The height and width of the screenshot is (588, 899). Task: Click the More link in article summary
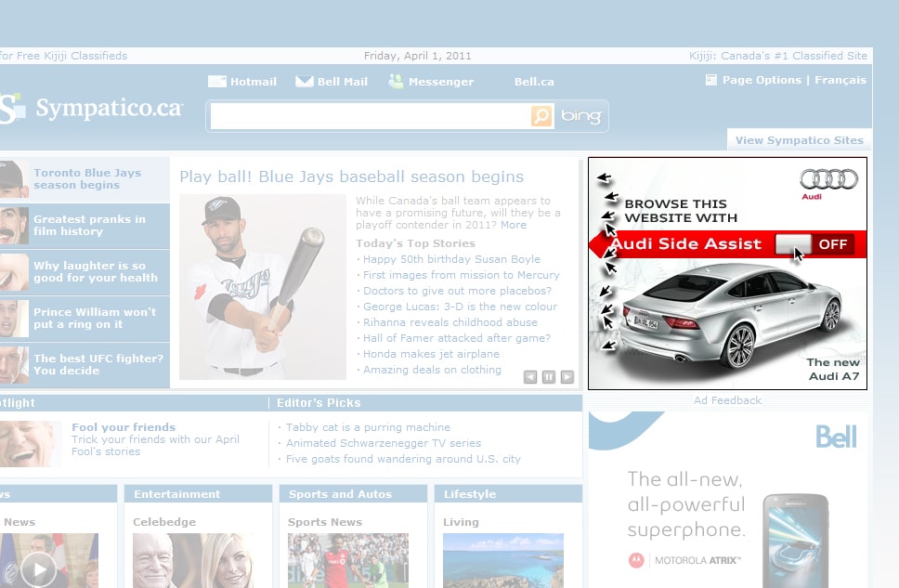pos(514,225)
